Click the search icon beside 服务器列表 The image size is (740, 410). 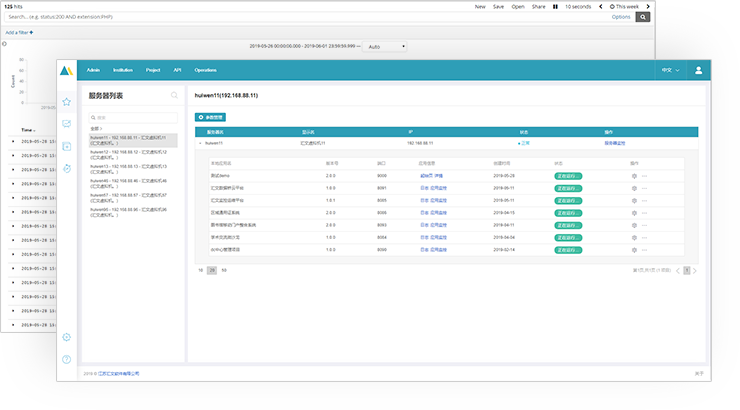[x=174, y=95]
